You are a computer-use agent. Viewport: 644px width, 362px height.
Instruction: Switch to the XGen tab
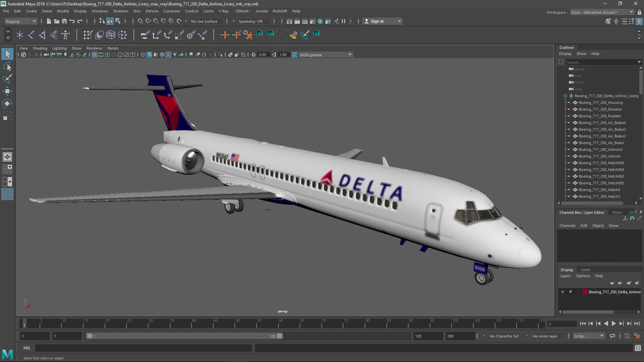(x=616, y=213)
